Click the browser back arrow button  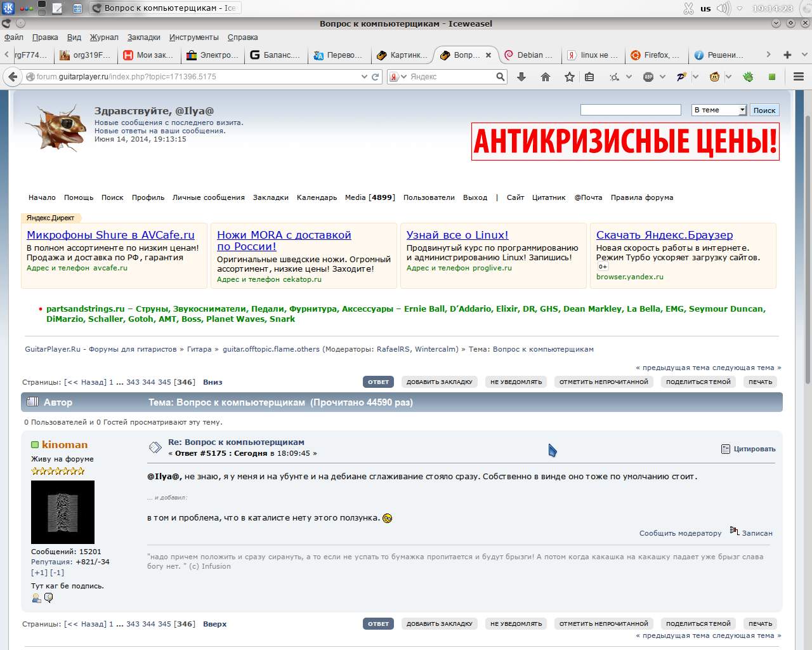click(13, 77)
